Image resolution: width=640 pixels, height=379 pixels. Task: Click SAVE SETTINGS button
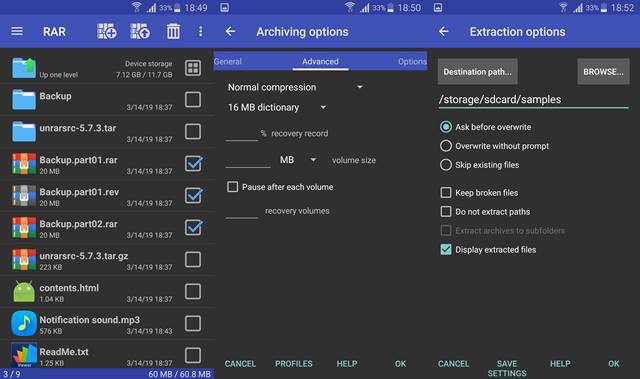coord(507,368)
